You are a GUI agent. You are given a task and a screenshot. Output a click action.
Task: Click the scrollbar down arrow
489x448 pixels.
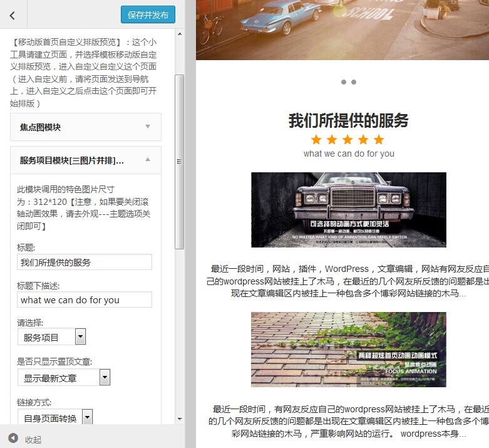pos(180,418)
